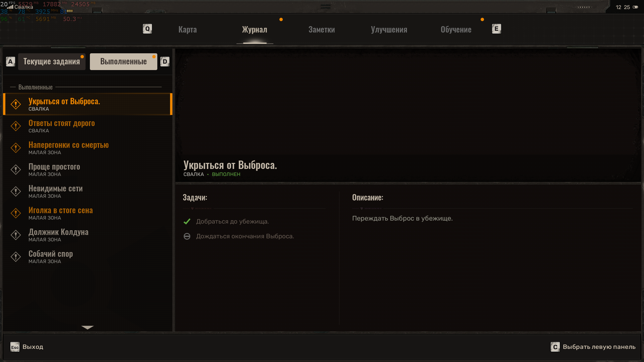
Task: Click the quest icon beside Невидимые сети
Action: pyautogui.click(x=16, y=191)
